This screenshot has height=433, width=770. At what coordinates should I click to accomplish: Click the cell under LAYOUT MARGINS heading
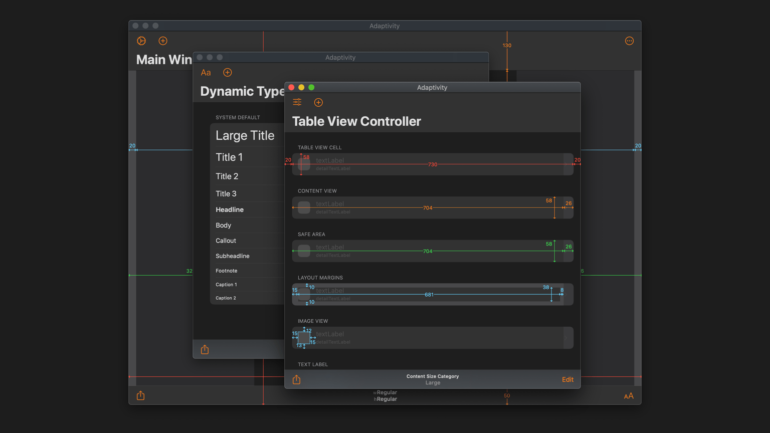point(433,295)
